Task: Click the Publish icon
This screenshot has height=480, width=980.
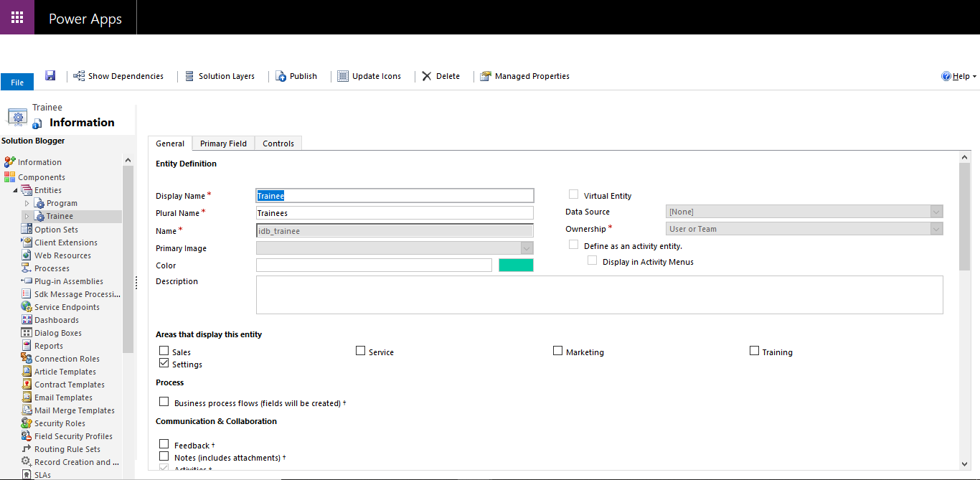Action: point(281,76)
